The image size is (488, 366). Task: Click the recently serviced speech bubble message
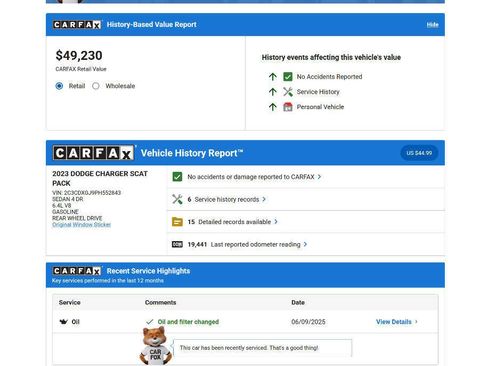coord(249,348)
